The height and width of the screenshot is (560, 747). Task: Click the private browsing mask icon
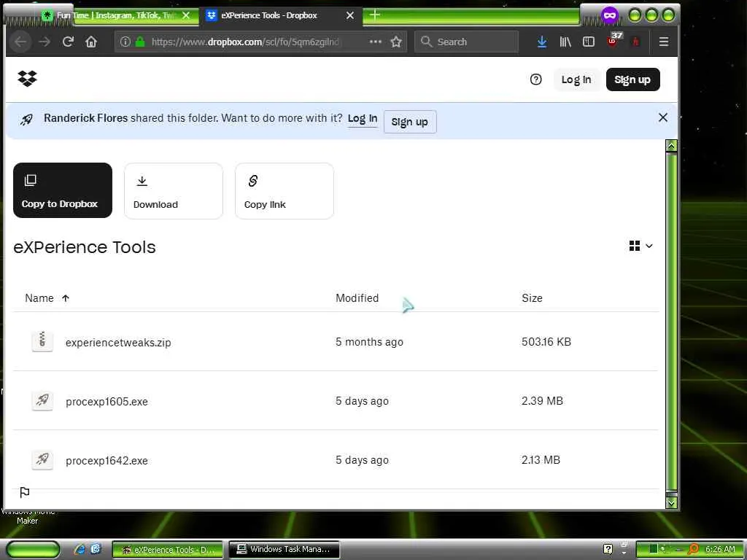(609, 16)
